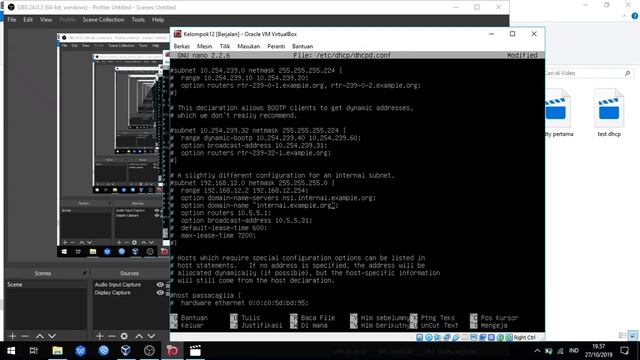Add a new source in the Sources panel
640x360 pixels.
pyautogui.click(x=100, y=336)
